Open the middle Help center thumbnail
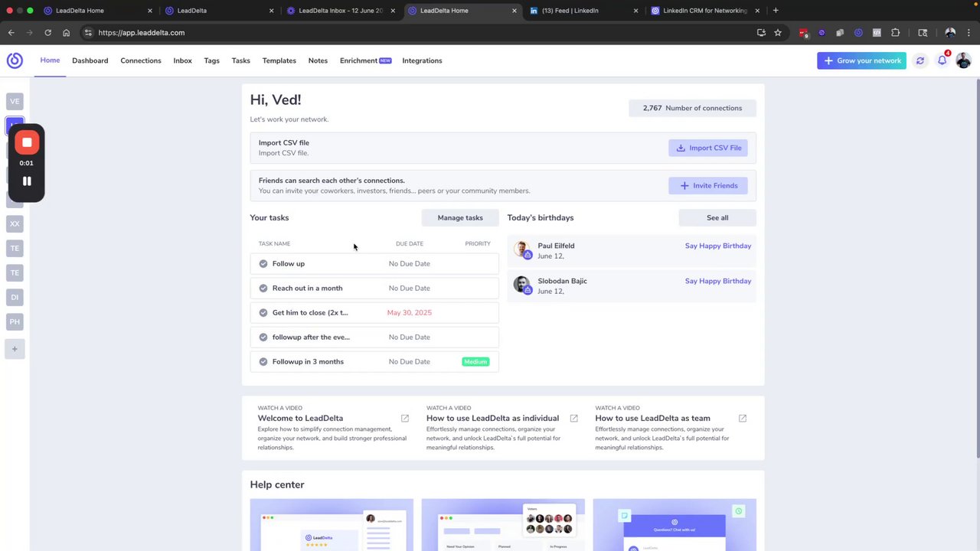The width and height of the screenshot is (980, 551). coord(503,525)
